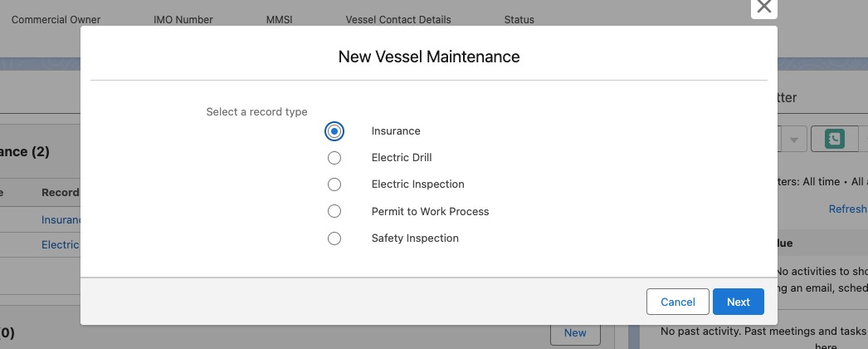Choose the Electric Drill radio option
The width and height of the screenshot is (868, 349).
334,158
